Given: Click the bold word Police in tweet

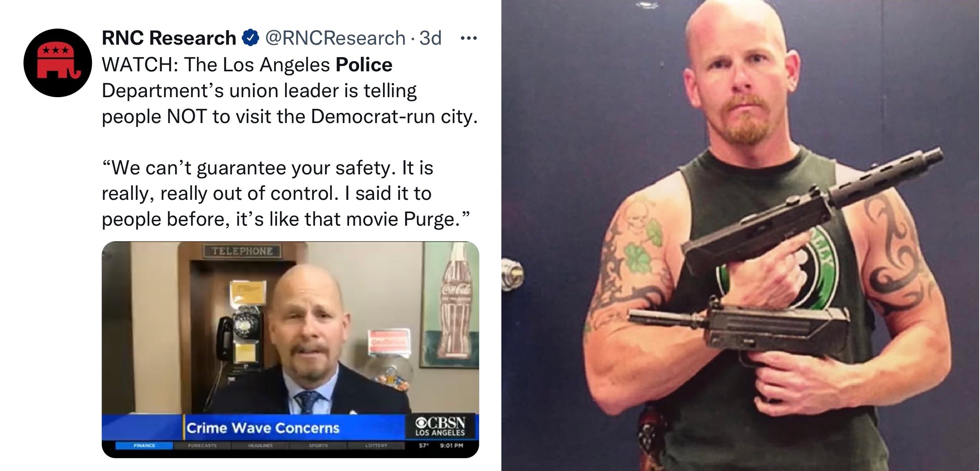Looking at the screenshot, I should pyautogui.click(x=364, y=65).
